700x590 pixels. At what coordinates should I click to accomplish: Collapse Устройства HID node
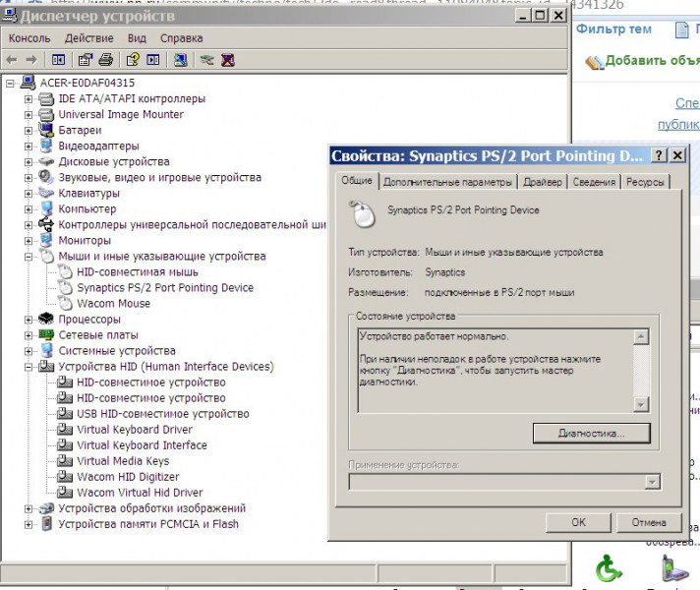click(29, 367)
